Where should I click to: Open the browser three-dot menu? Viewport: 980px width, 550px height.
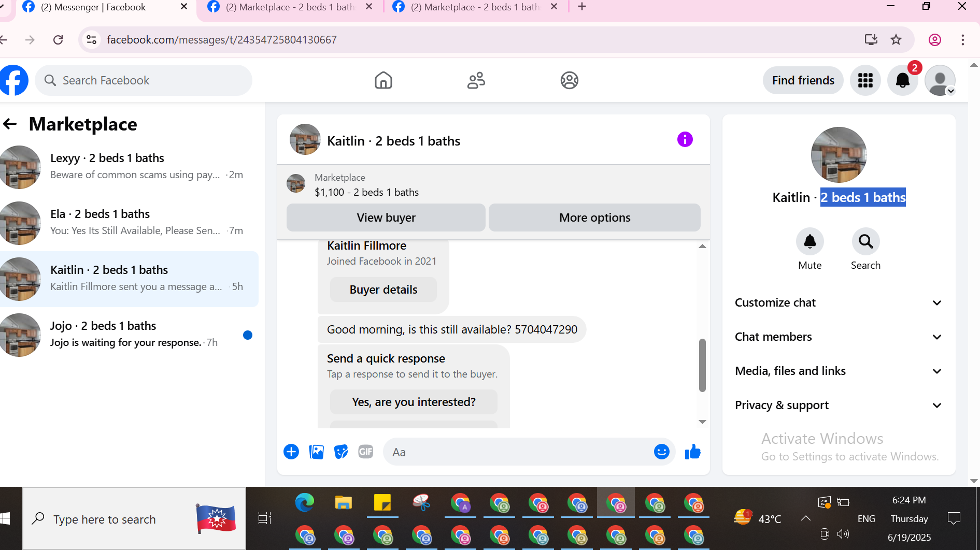click(963, 40)
